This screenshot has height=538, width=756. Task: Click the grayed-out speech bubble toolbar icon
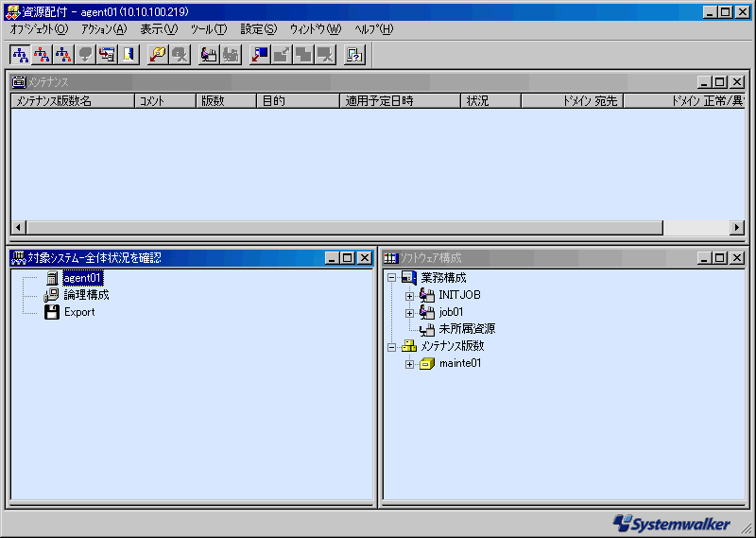pyautogui.click(x=85, y=55)
